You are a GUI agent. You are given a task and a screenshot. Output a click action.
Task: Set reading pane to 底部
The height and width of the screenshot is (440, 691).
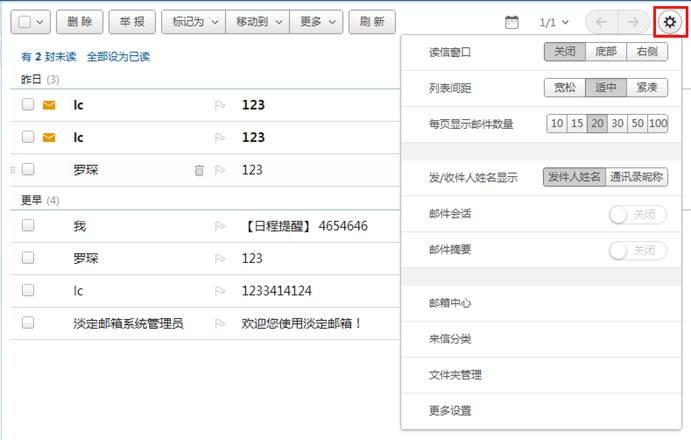point(606,52)
